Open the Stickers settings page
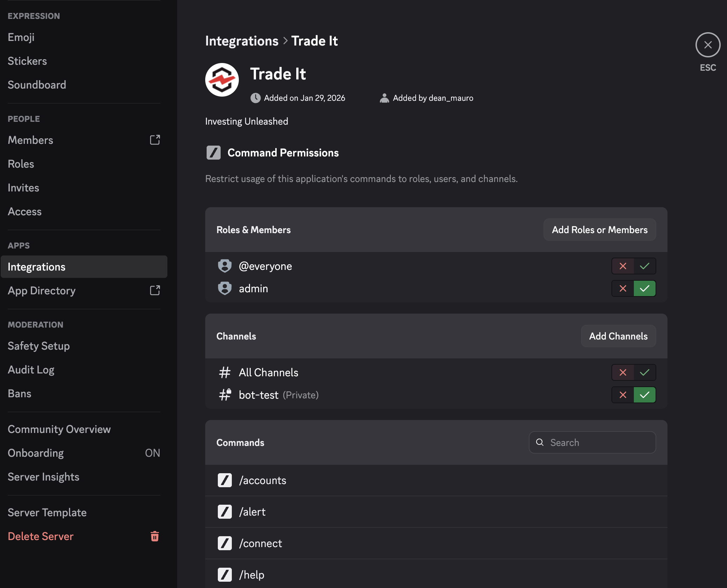This screenshot has width=727, height=588. 84,61
